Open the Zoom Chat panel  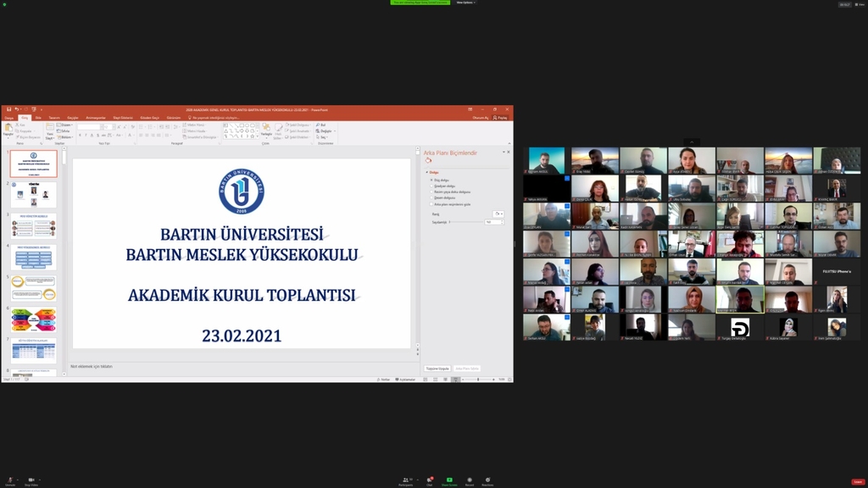(x=429, y=480)
